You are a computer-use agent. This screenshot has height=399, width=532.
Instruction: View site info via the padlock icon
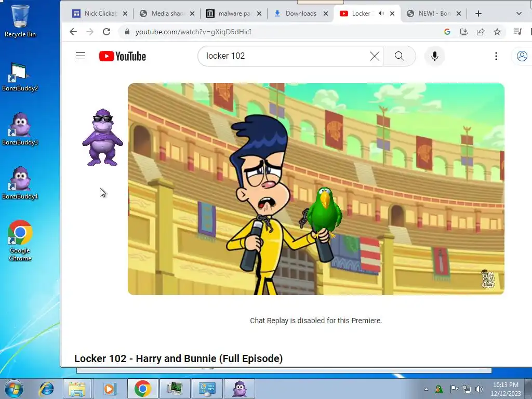(127, 32)
